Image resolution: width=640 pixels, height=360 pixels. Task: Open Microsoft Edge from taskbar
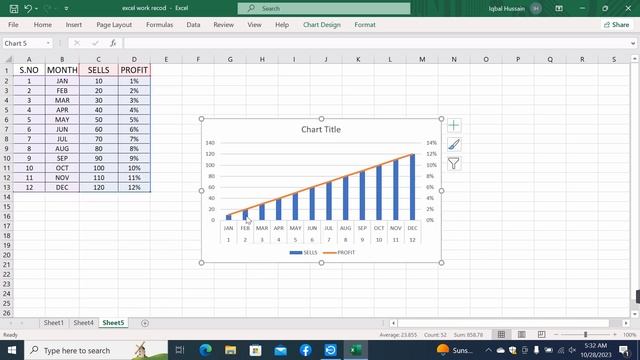pos(205,350)
